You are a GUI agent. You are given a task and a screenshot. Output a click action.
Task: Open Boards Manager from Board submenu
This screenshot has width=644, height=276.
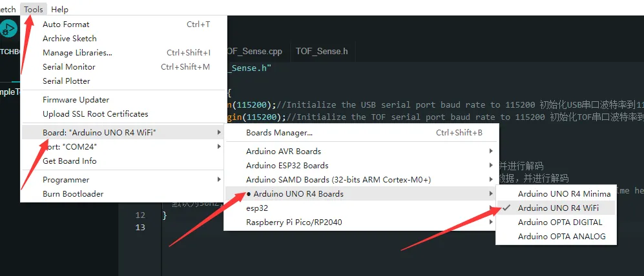coord(279,133)
